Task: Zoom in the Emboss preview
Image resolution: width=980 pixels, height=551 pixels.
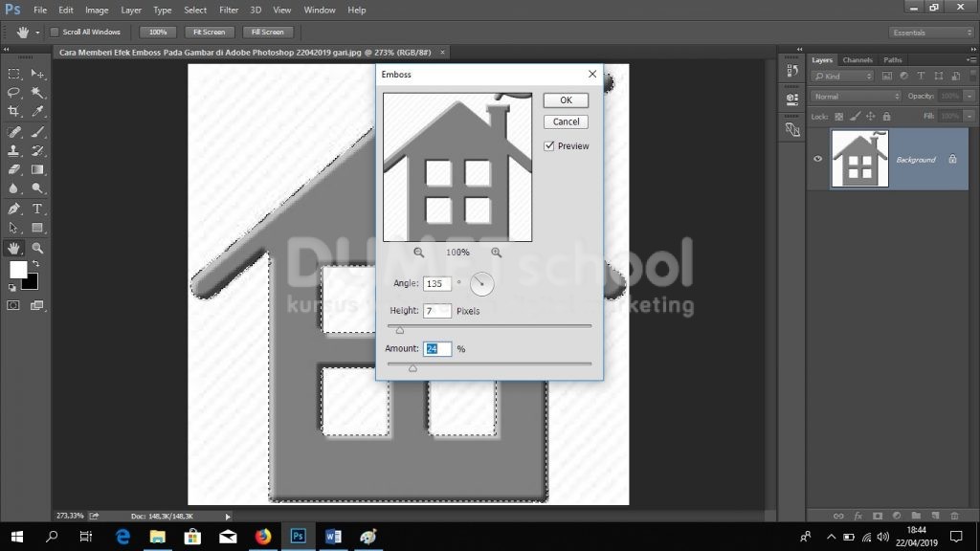Action: click(497, 253)
